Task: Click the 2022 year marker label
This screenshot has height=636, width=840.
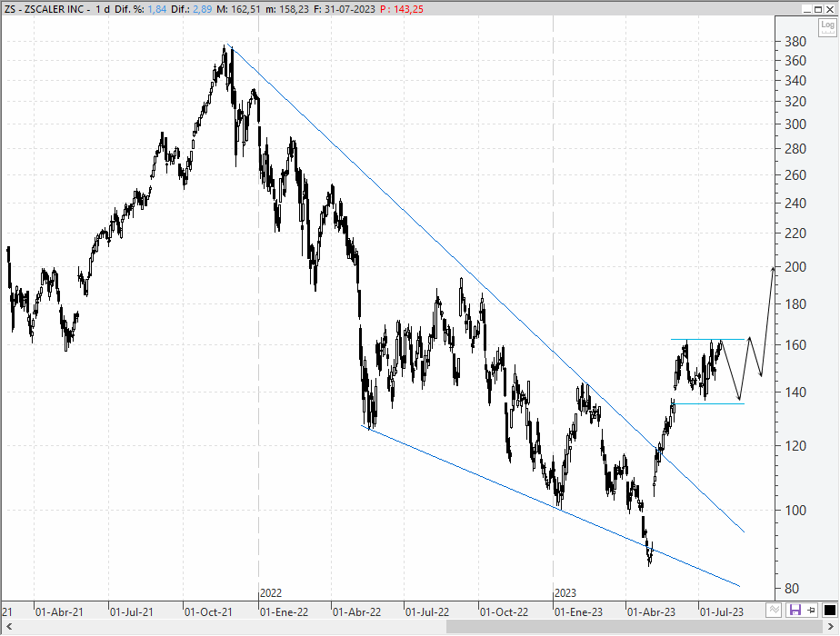Action: (271, 592)
